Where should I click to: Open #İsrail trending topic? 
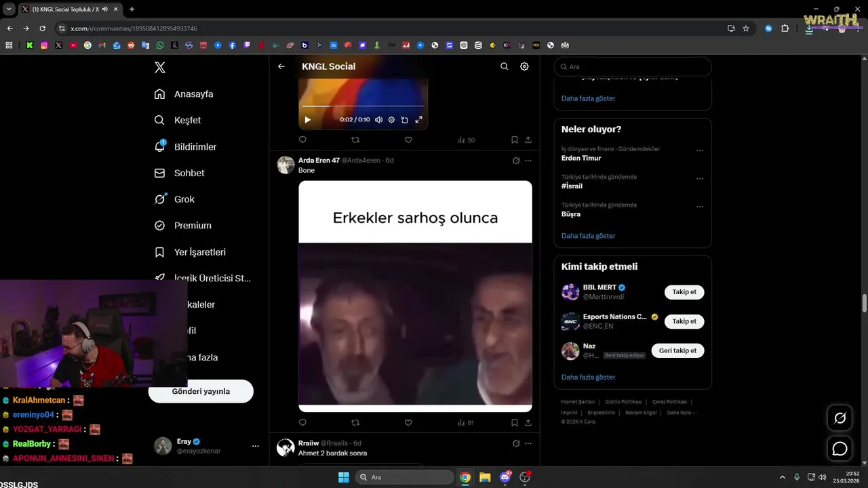572,186
